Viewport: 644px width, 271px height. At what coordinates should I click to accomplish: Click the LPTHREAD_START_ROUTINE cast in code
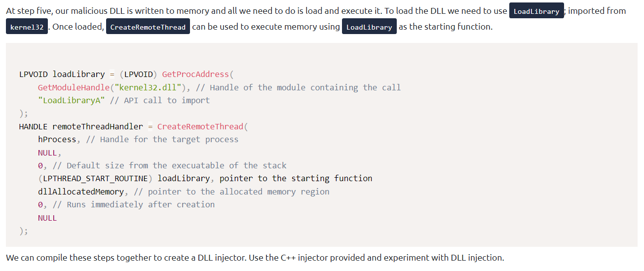click(x=95, y=178)
